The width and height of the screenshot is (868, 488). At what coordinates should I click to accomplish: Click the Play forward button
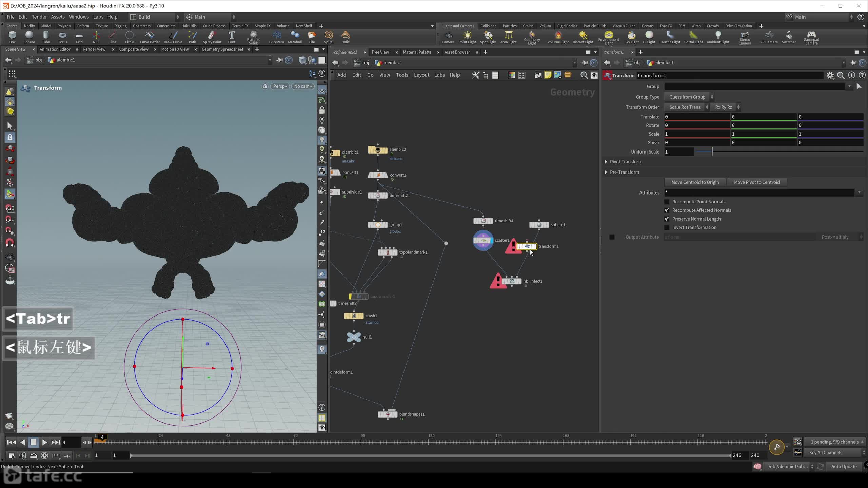click(44, 442)
